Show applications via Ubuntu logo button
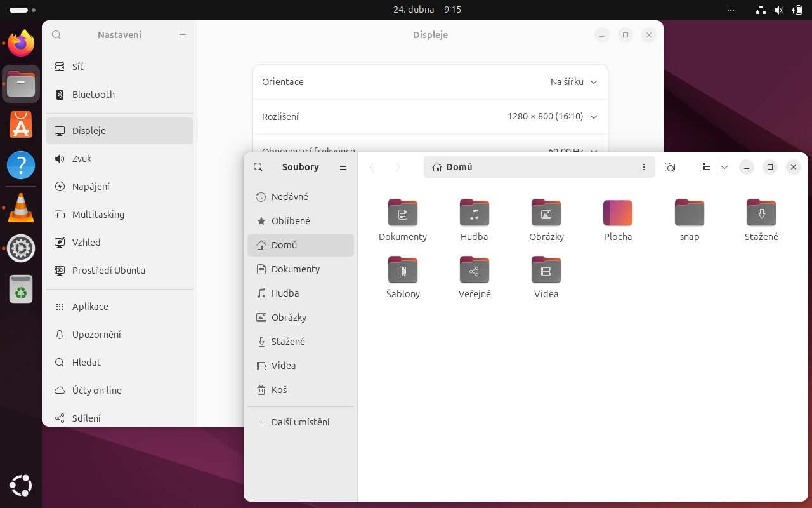 [x=21, y=486]
